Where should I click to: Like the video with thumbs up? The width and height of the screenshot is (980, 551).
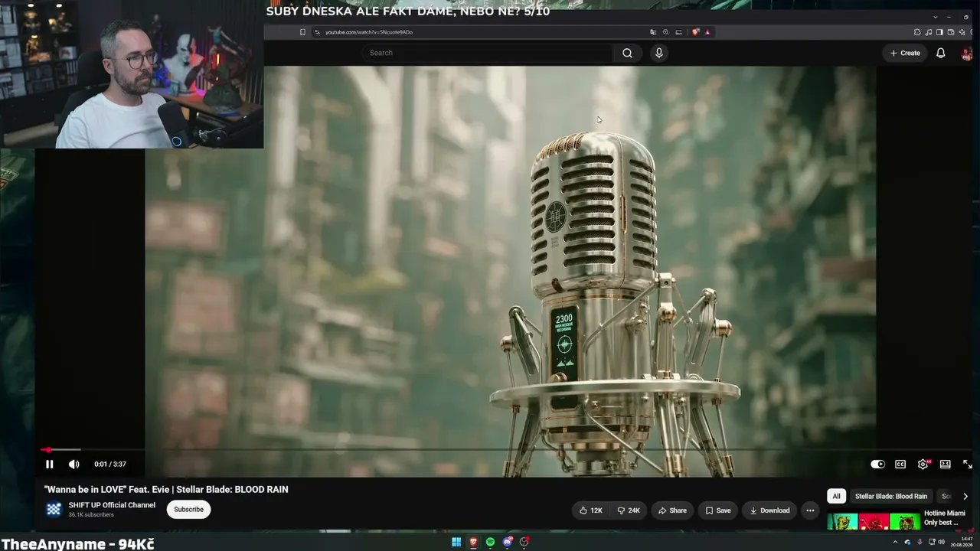(591, 510)
